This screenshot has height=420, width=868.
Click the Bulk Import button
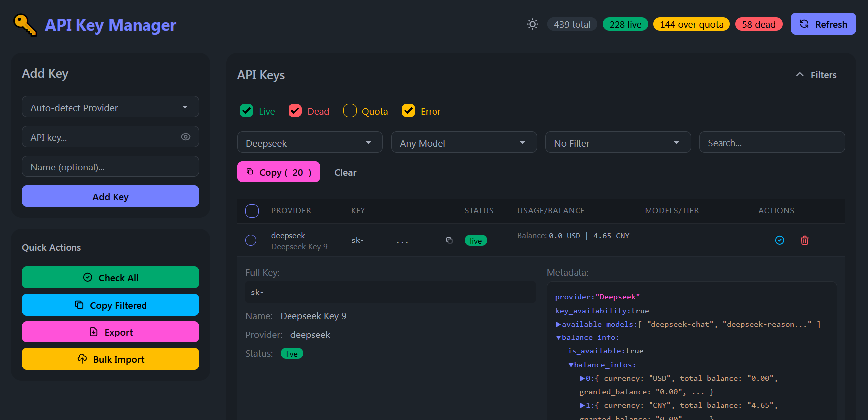110,359
